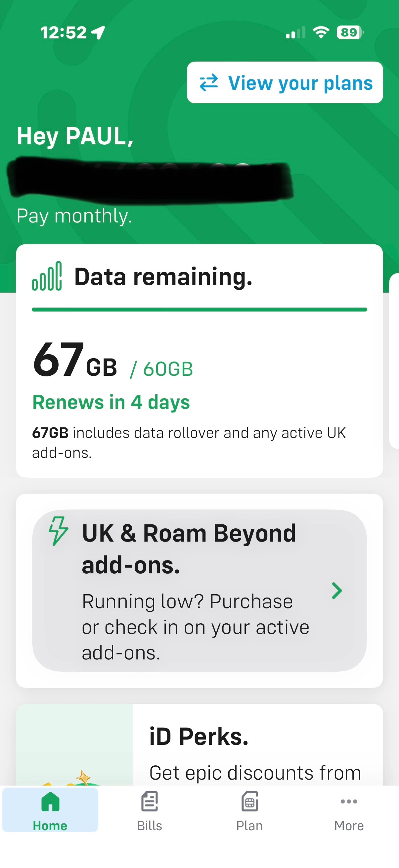Tap the Home house icon
Image resolution: width=399 pixels, height=868 pixels.
(50, 801)
